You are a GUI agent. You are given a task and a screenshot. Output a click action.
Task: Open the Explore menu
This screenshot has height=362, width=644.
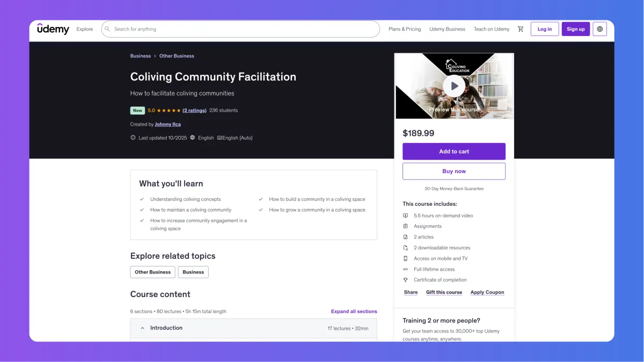[85, 29]
